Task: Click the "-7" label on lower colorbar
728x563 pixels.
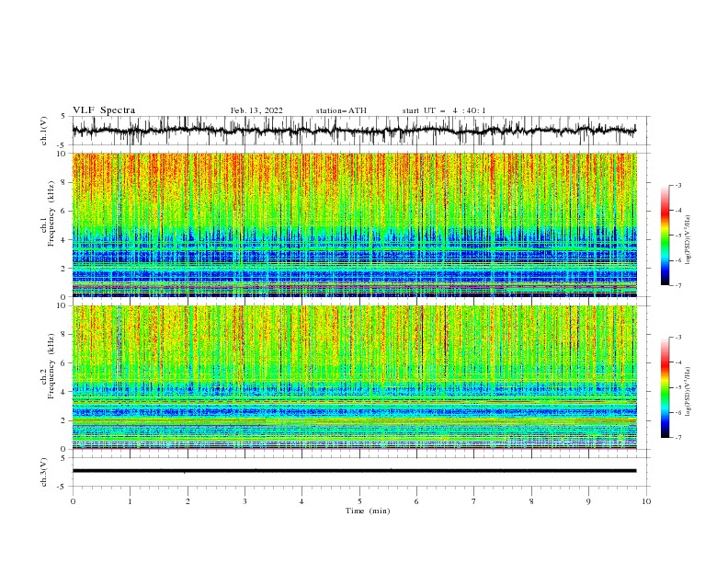Action: (678, 437)
